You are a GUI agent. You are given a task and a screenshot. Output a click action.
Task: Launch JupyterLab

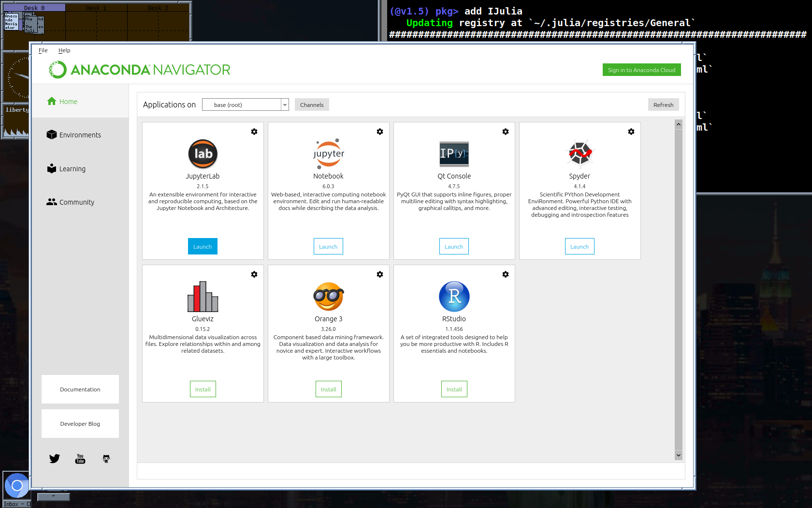tap(203, 247)
